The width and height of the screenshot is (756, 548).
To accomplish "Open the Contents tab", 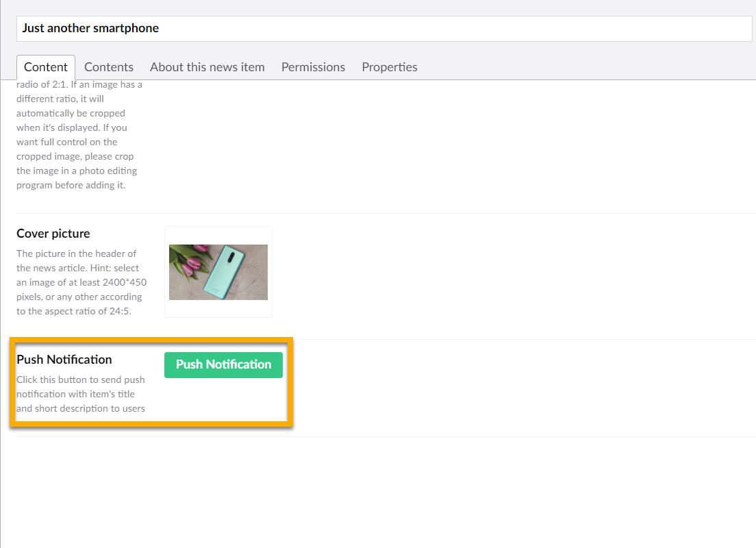I will coord(109,67).
